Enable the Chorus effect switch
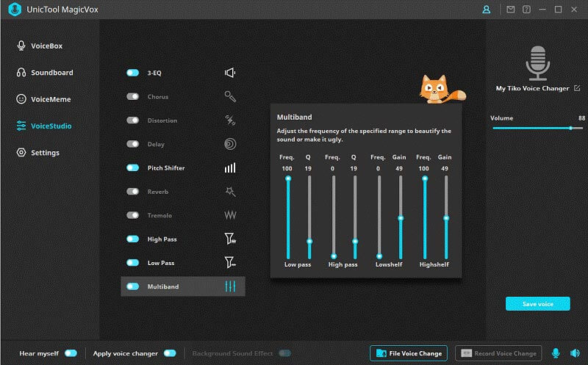The image size is (588, 365). point(133,97)
